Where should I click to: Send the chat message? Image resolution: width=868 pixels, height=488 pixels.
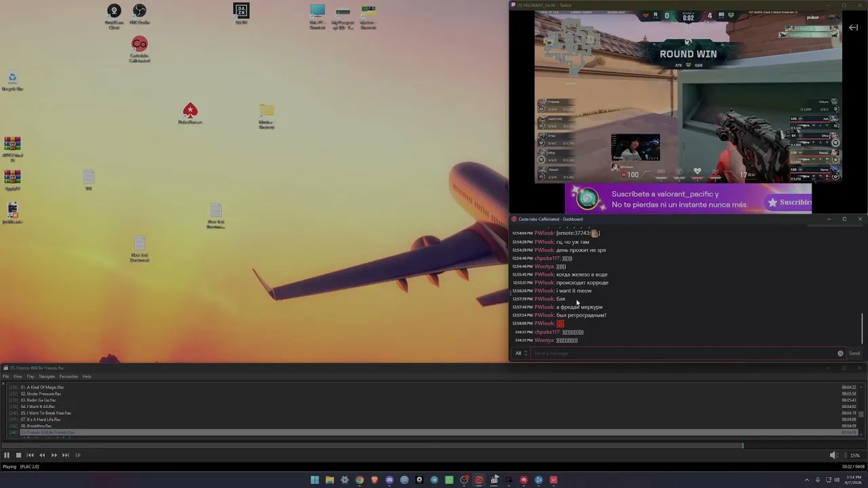[x=854, y=353]
